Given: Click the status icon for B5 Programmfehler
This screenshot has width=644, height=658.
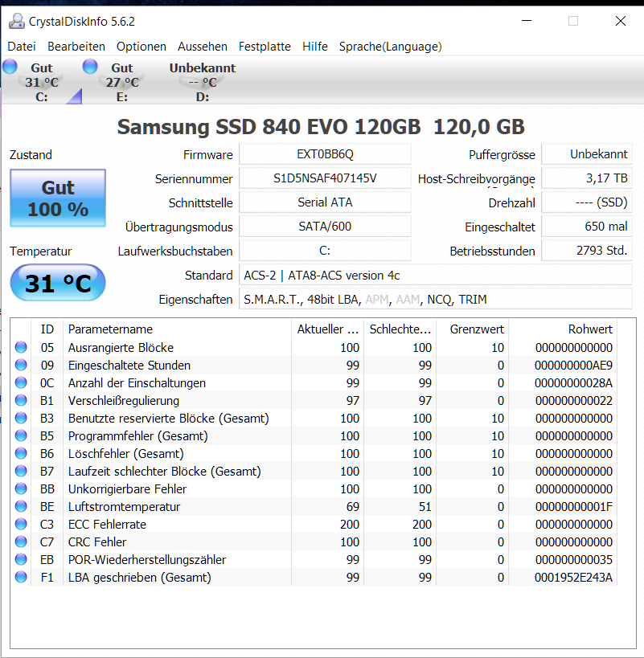Looking at the screenshot, I should coord(21,435).
